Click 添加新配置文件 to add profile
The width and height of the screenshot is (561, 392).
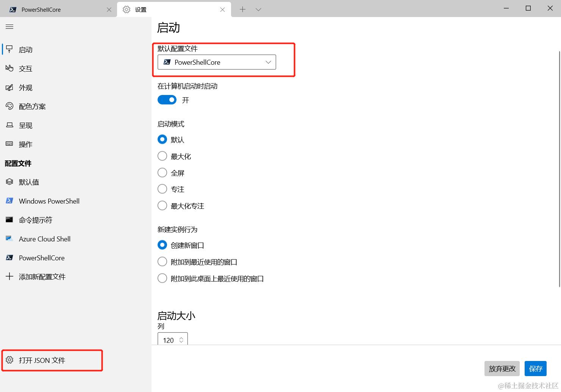(76, 277)
